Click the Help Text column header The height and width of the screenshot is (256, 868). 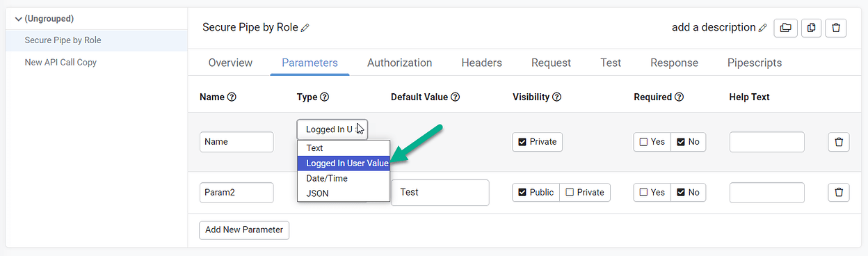click(749, 97)
